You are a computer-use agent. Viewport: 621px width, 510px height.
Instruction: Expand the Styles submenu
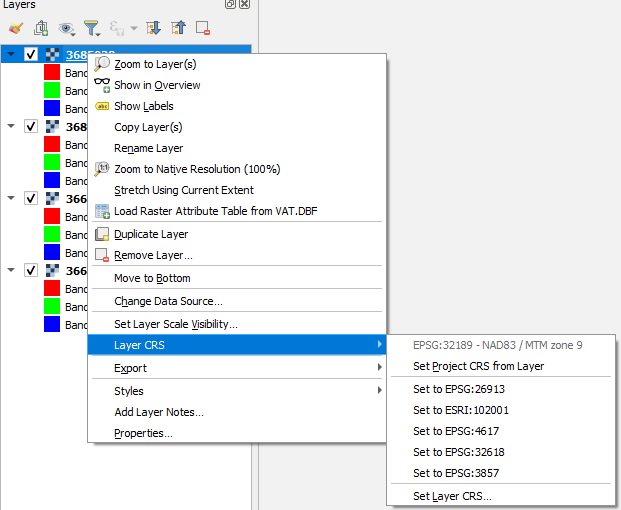tap(237, 391)
